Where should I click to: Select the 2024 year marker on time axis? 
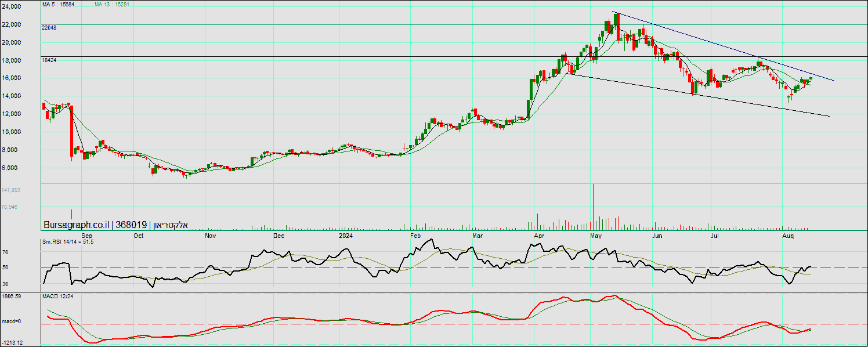click(346, 236)
